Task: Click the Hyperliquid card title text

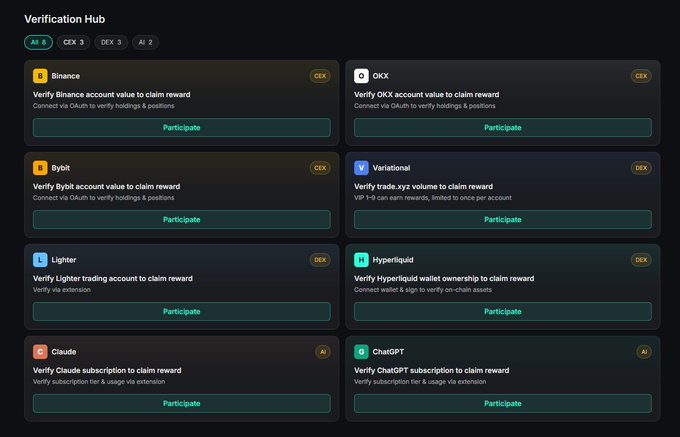Action: point(393,260)
